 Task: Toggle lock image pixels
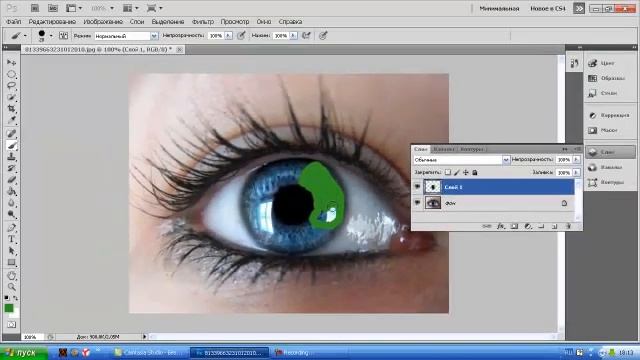tap(457, 172)
